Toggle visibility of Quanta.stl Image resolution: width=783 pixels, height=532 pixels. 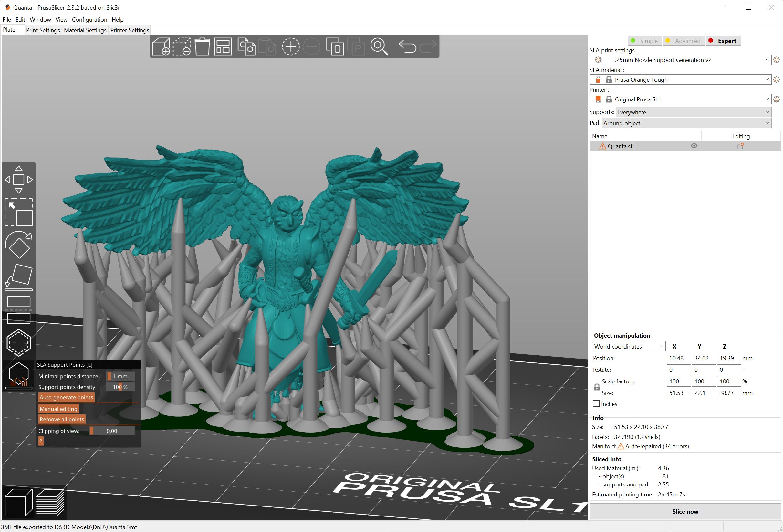pyautogui.click(x=694, y=146)
